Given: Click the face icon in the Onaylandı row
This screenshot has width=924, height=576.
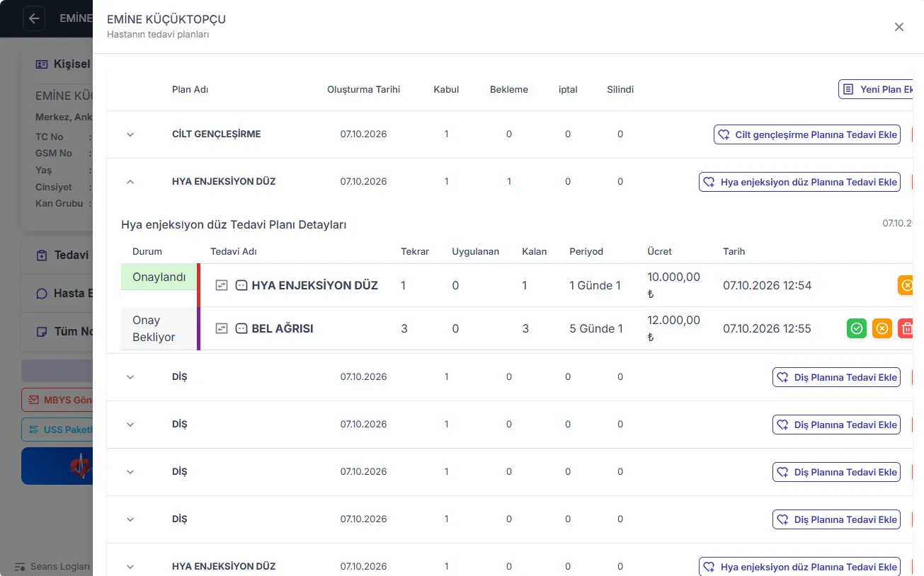Looking at the screenshot, I should (x=241, y=285).
